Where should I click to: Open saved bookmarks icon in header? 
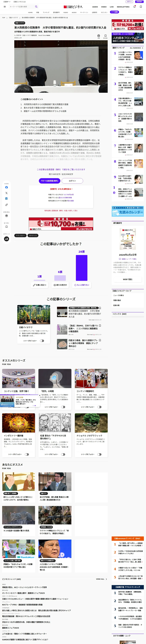click(x=141, y=7)
